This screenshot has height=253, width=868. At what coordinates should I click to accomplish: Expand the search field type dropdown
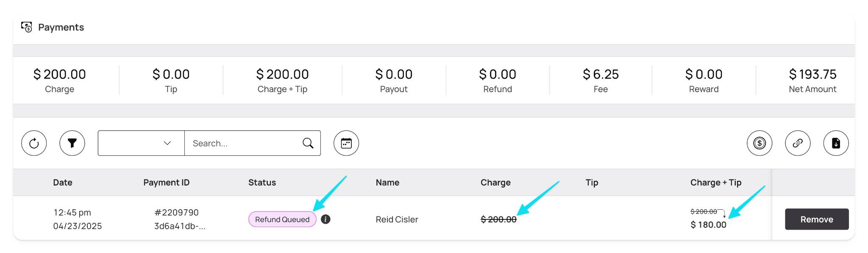click(141, 143)
